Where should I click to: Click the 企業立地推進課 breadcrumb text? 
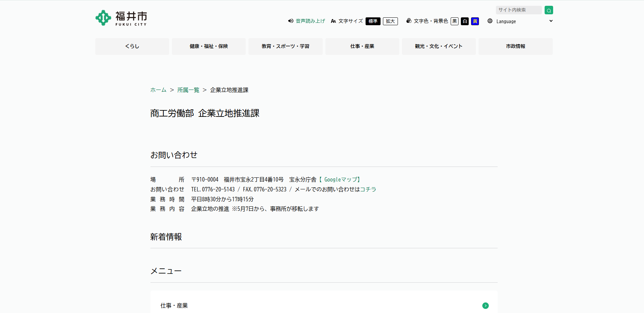pos(229,90)
